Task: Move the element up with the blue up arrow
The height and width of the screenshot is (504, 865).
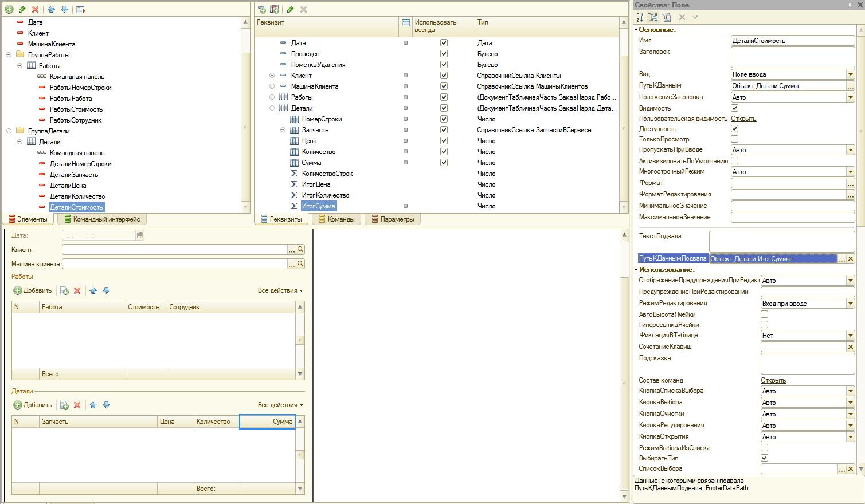Action: [52, 9]
